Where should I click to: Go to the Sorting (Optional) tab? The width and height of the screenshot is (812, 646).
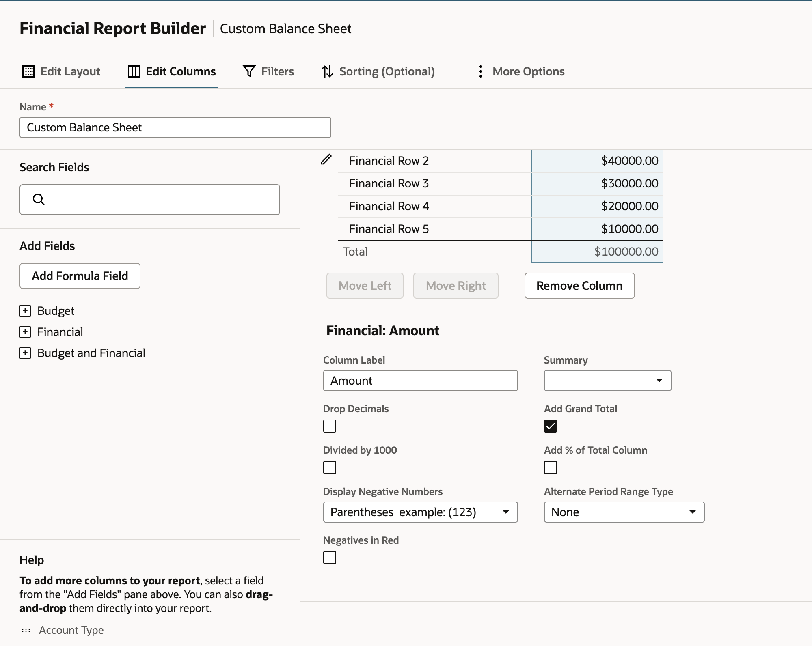378,71
